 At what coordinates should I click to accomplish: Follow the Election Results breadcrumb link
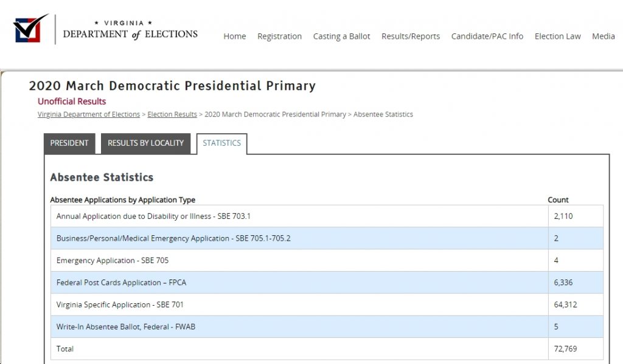pyautogui.click(x=172, y=114)
